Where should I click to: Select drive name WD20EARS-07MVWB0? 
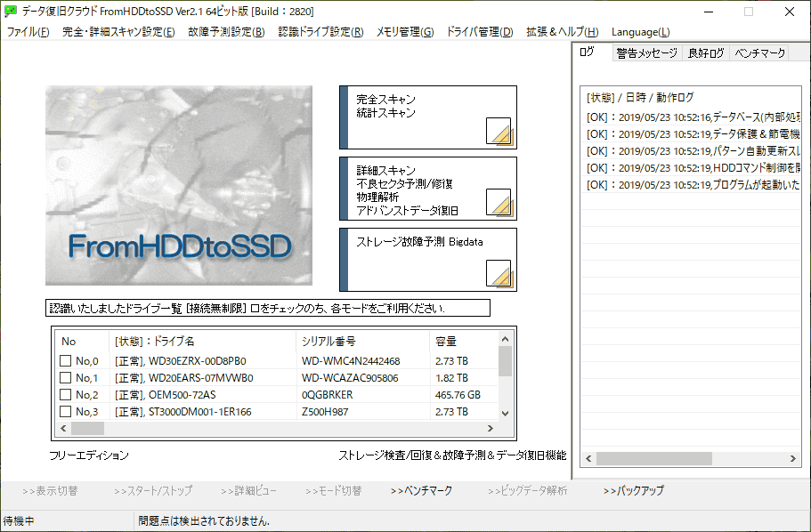pos(200,378)
